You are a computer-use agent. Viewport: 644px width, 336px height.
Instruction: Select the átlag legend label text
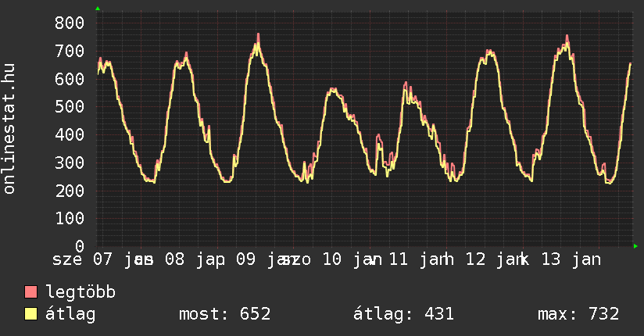click(70, 314)
